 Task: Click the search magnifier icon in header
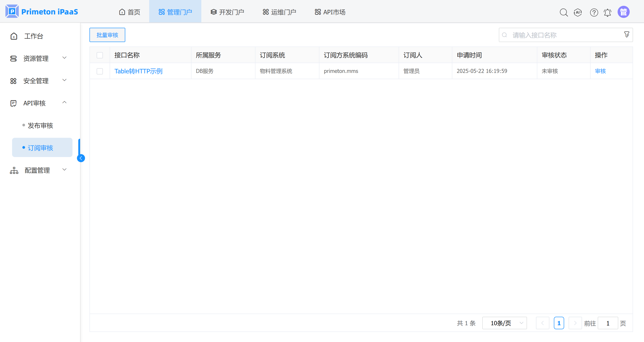click(563, 12)
